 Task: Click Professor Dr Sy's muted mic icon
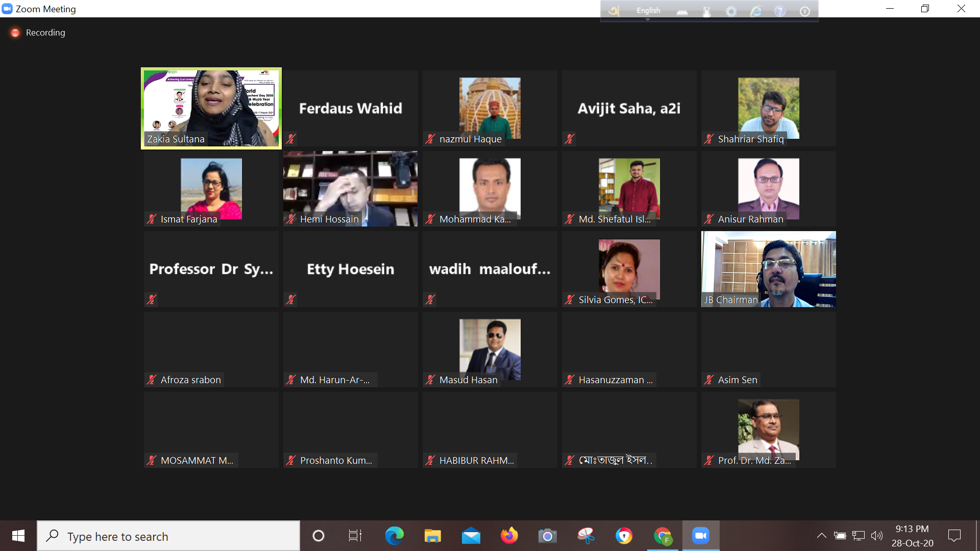pos(152,299)
